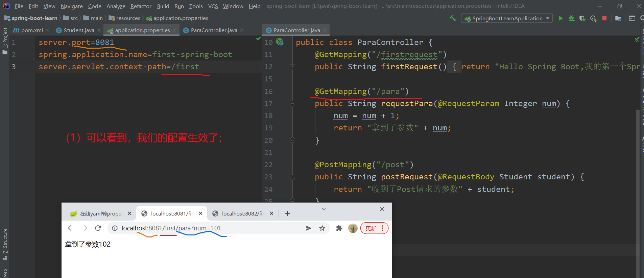Viewport: 644px width, 278px height.
Task: Open browser extensions puzzle icon
Action: tap(339, 228)
